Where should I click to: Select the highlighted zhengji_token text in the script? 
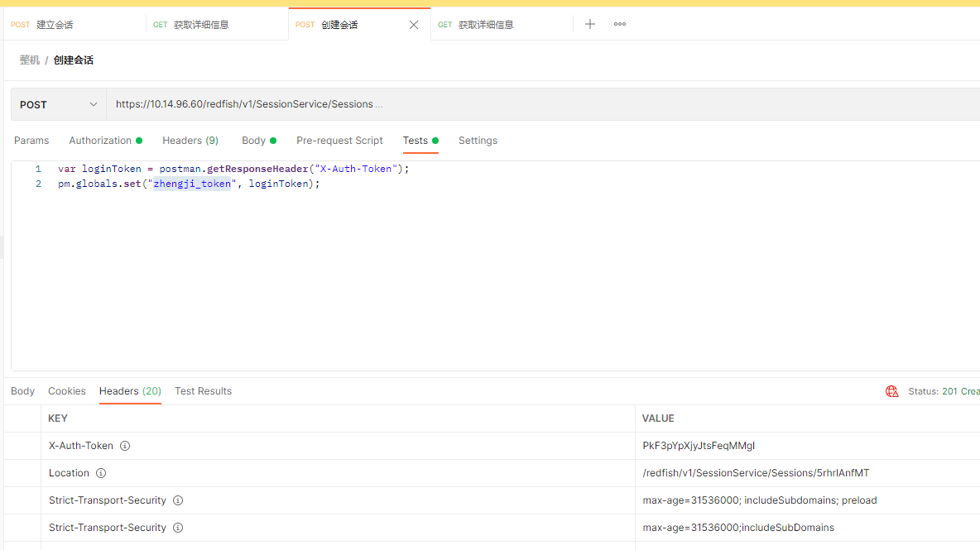coord(192,183)
